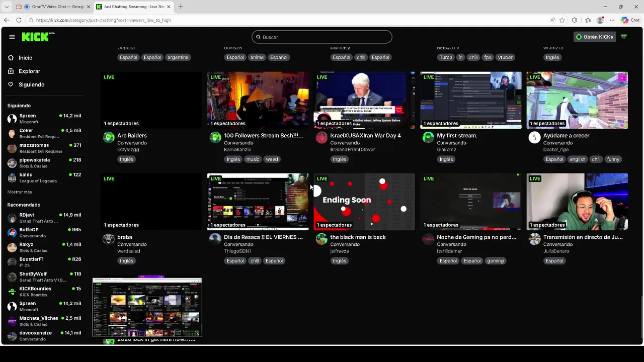Click the Explorar compass icon
The width and height of the screenshot is (644, 362).
point(11,71)
